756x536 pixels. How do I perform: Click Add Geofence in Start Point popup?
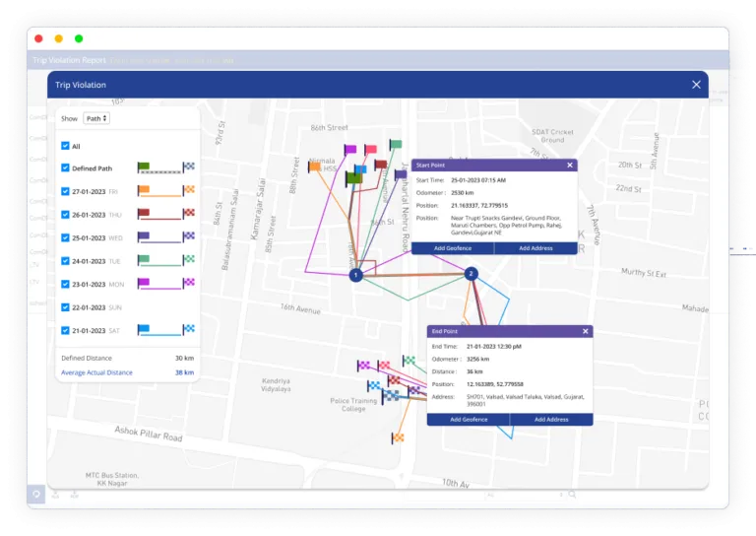point(452,248)
